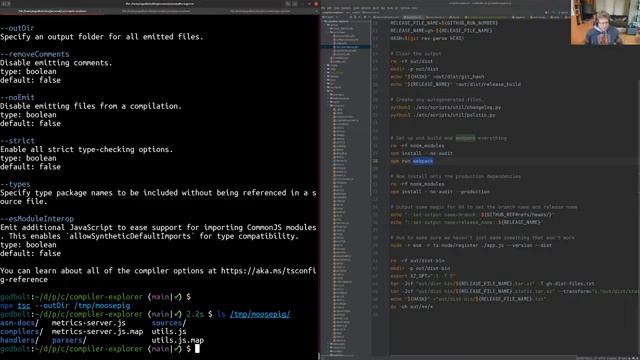
Task: Select the active first tab of the terminal
Action: 52,11
